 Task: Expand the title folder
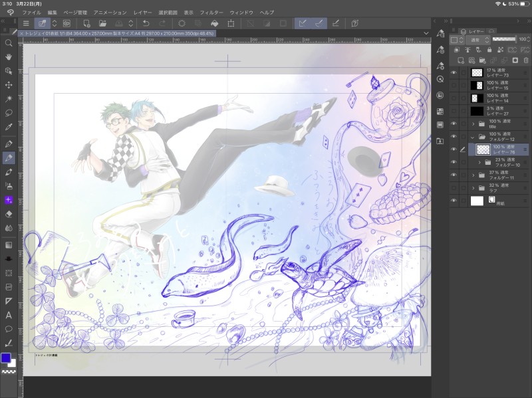point(473,124)
